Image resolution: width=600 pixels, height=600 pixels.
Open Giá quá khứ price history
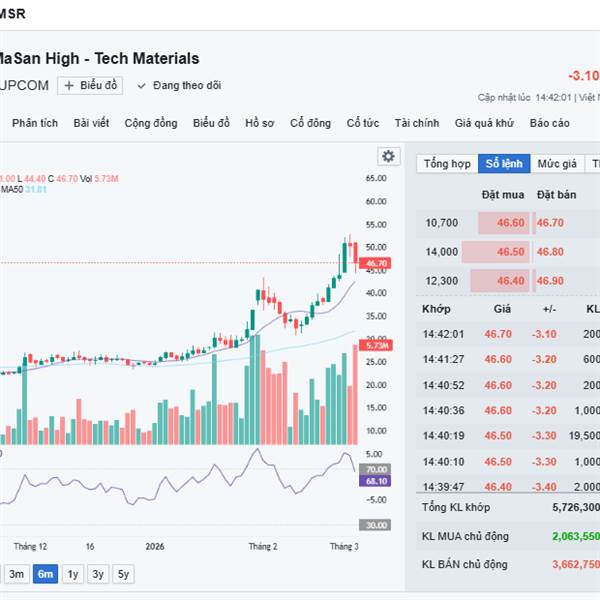(484, 123)
